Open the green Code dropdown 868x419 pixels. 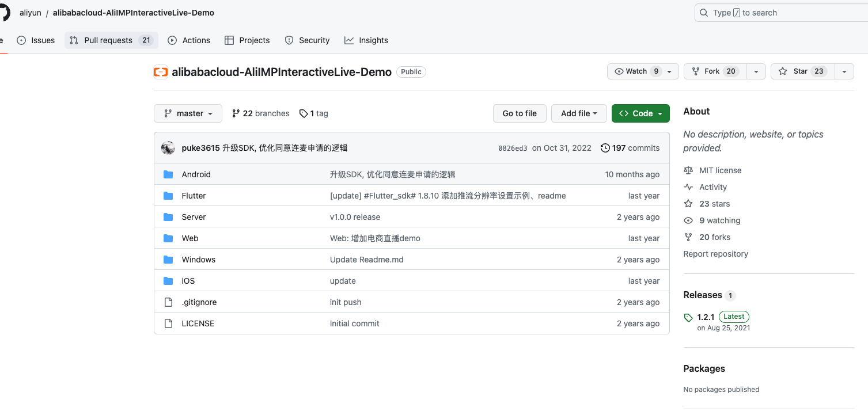(640, 113)
